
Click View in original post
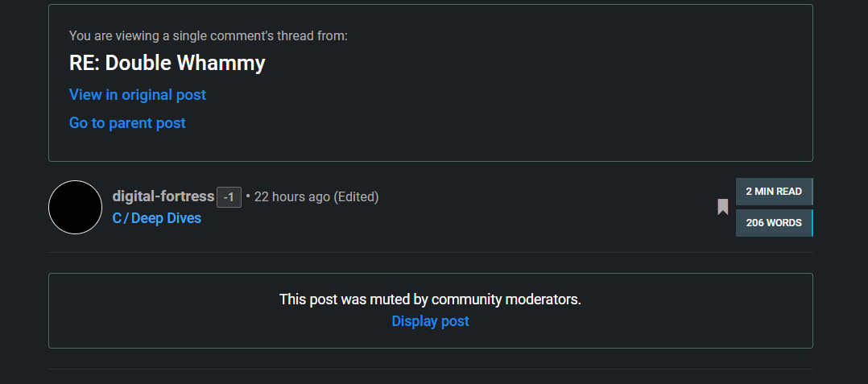pyautogui.click(x=138, y=95)
